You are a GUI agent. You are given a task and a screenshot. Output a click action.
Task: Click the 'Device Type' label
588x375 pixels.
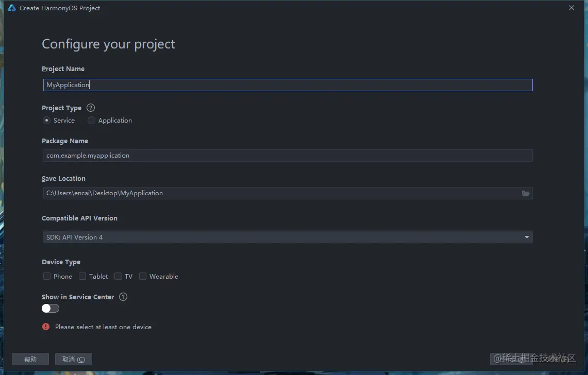pyautogui.click(x=61, y=262)
